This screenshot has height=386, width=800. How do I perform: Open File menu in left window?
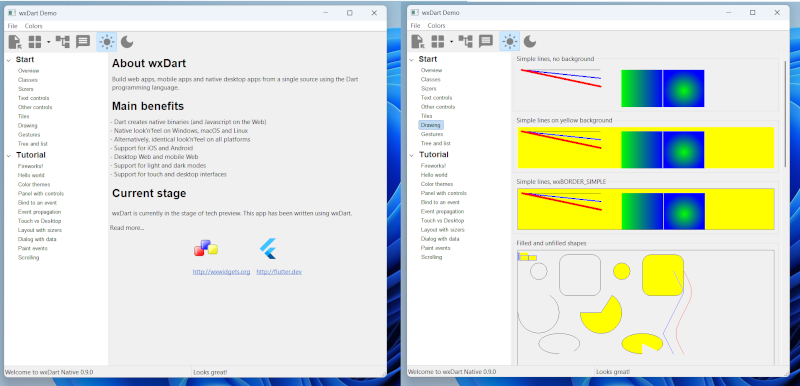click(12, 26)
